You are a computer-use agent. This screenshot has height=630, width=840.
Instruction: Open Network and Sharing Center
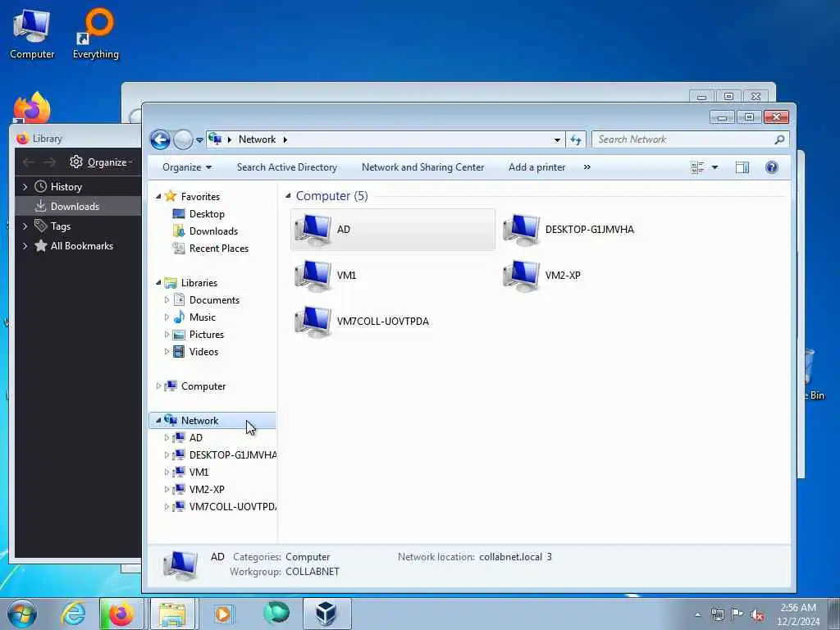(422, 167)
